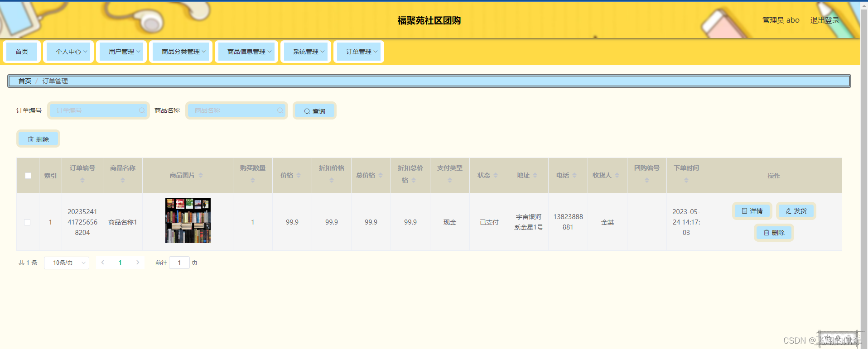Click 首页 breadcrumb link
The image size is (868, 349).
[x=25, y=81]
